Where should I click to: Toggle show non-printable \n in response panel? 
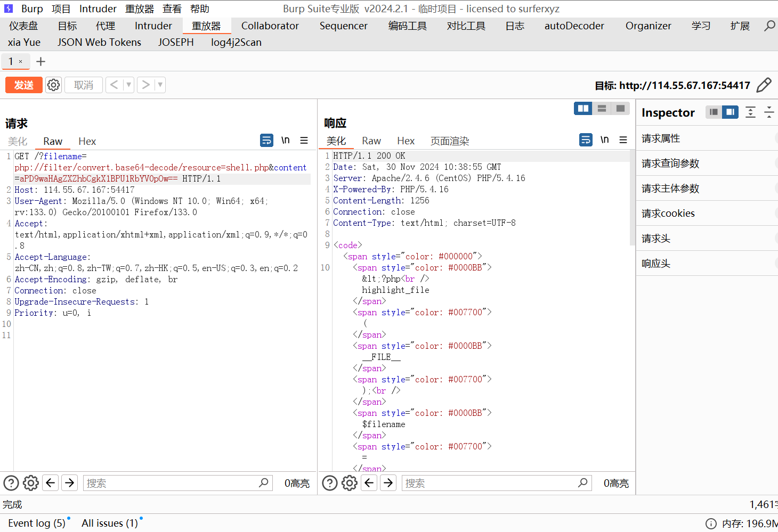click(605, 140)
